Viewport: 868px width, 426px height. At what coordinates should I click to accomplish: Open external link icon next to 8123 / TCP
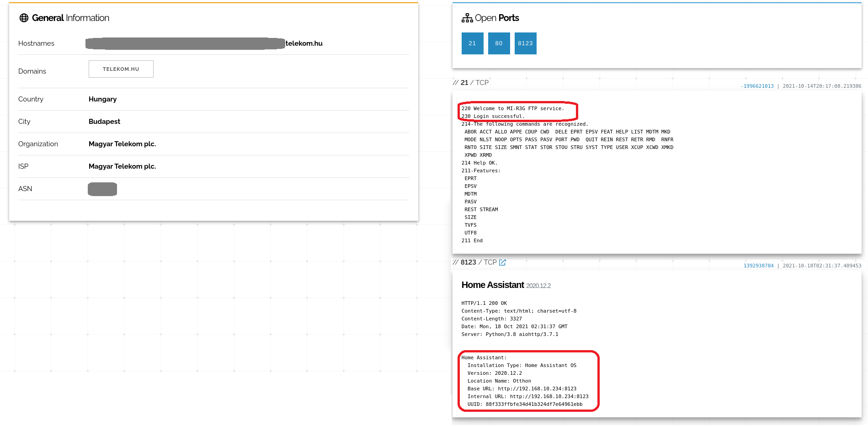coord(502,262)
